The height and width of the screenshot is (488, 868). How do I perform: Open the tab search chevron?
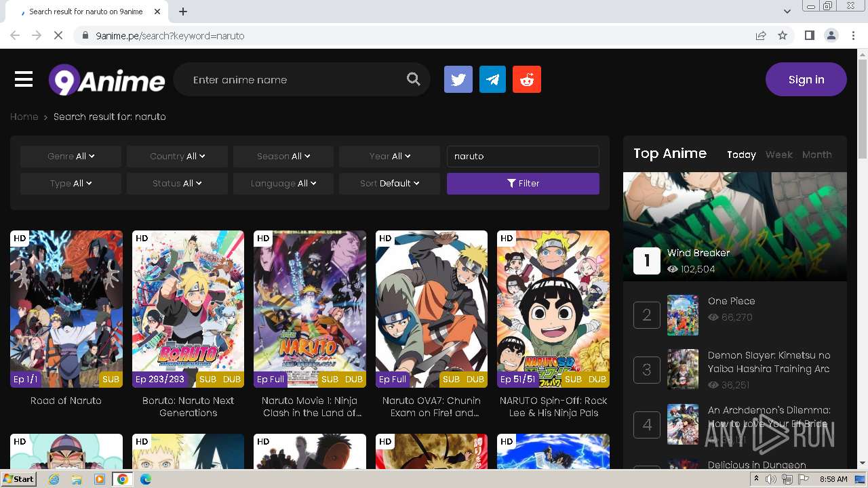tap(787, 12)
